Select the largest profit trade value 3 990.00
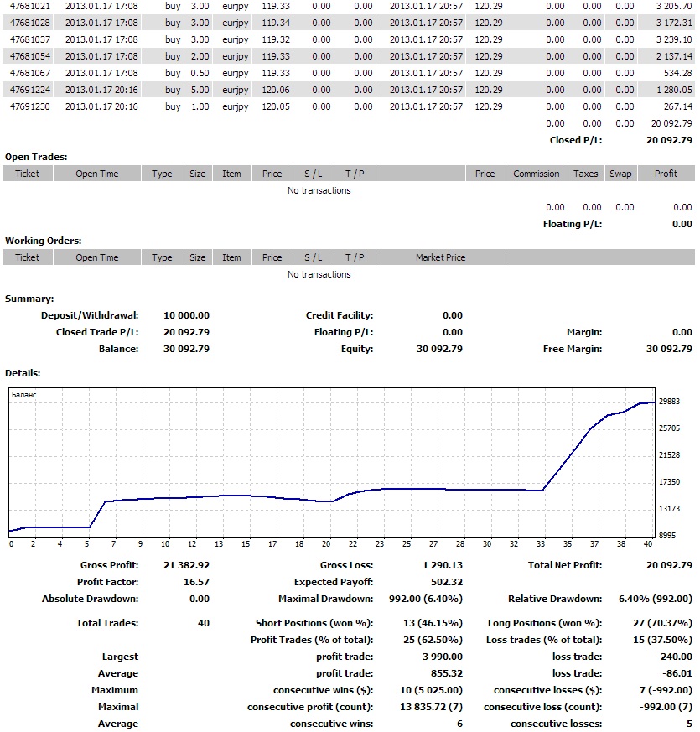The height and width of the screenshot is (732, 700). click(443, 657)
